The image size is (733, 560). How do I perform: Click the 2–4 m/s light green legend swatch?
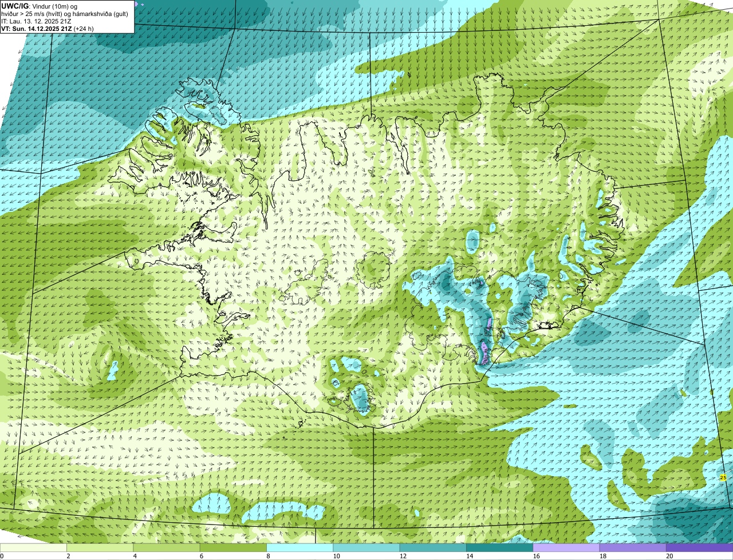click(x=100, y=547)
